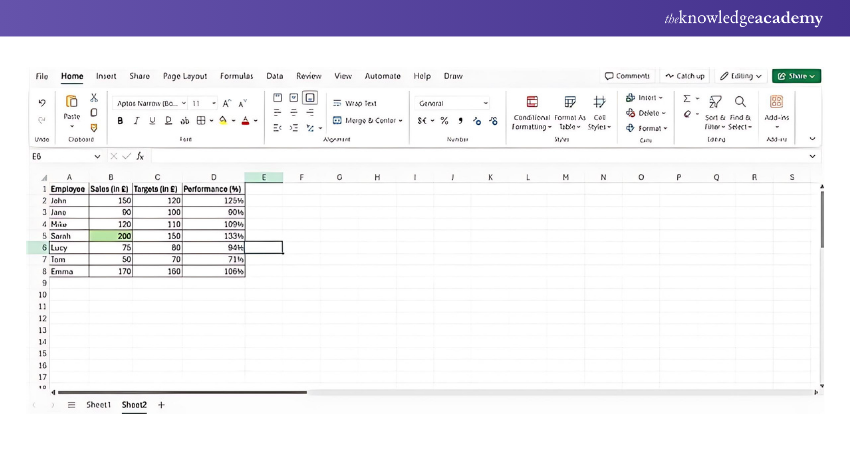Expand the font name dropdown
The width and height of the screenshot is (850, 450).
[x=183, y=103]
